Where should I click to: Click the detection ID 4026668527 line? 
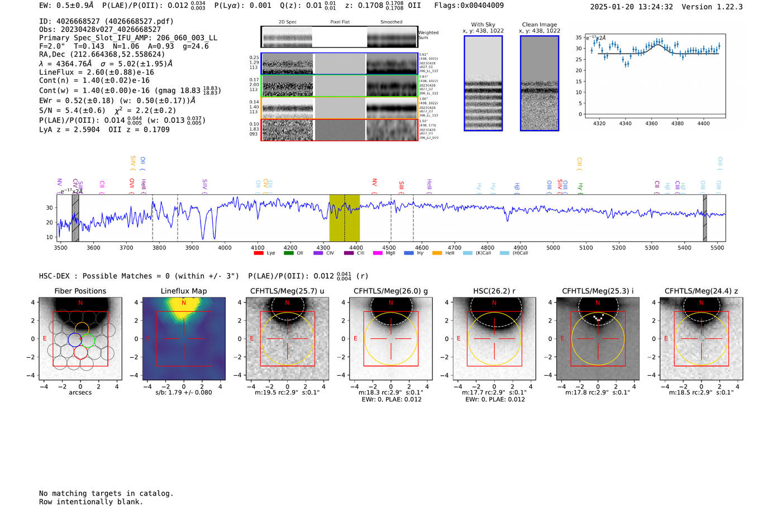point(106,21)
